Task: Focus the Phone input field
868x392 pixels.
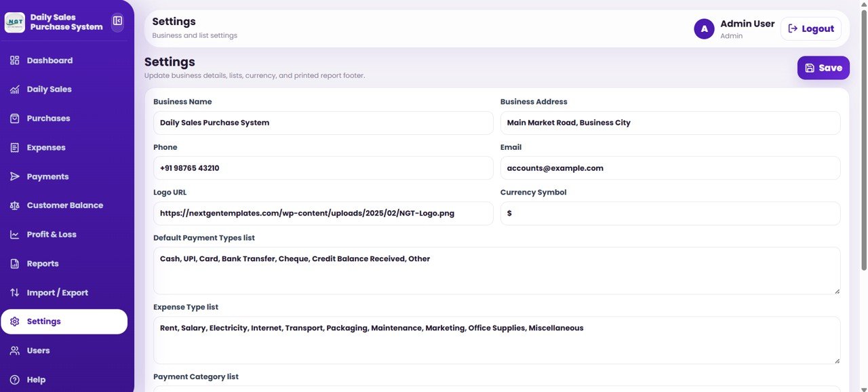Action: (323, 168)
